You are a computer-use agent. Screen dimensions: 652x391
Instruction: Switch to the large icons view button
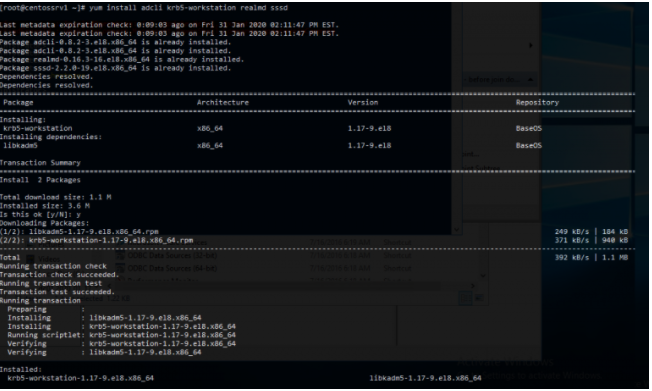(x=479, y=298)
